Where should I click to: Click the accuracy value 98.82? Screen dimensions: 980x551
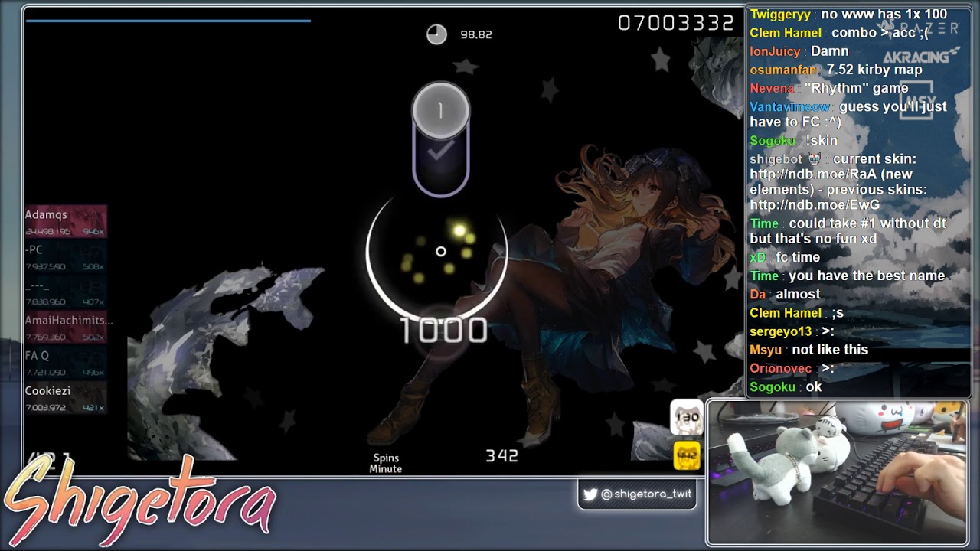point(475,34)
